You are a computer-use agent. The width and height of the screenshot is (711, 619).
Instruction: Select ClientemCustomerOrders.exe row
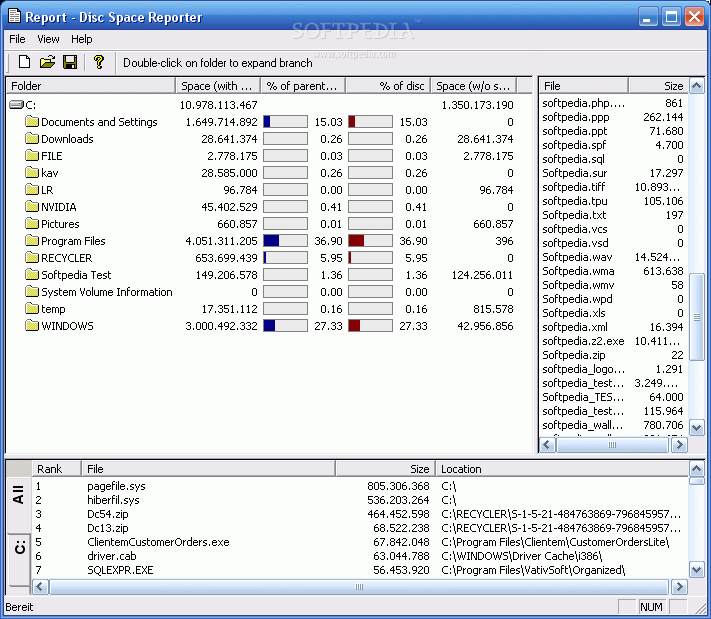pos(360,542)
